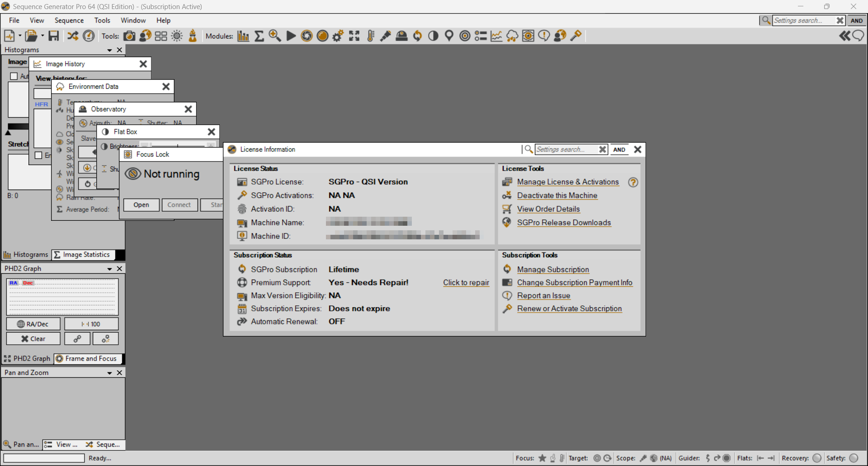Open the Environment Data cloud module icon

512,36
